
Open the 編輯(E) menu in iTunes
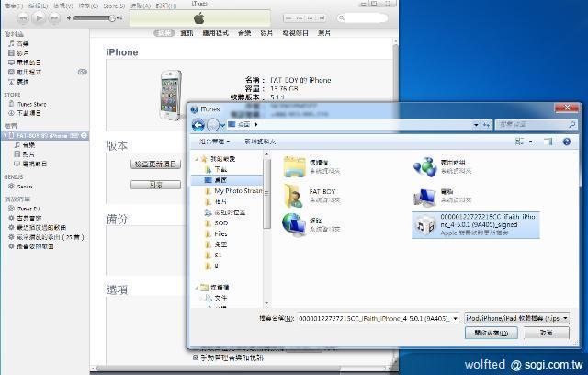(38, 6)
